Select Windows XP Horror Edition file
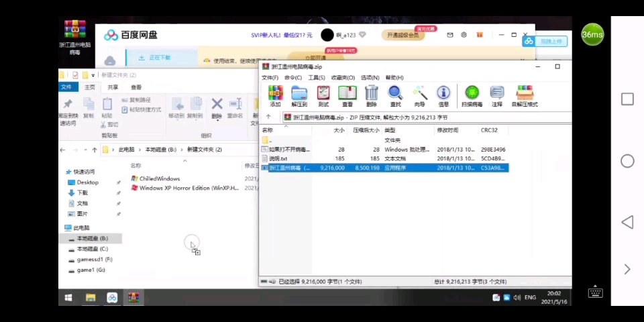This screenshot has height=322, width=644. tap(184, 188)
